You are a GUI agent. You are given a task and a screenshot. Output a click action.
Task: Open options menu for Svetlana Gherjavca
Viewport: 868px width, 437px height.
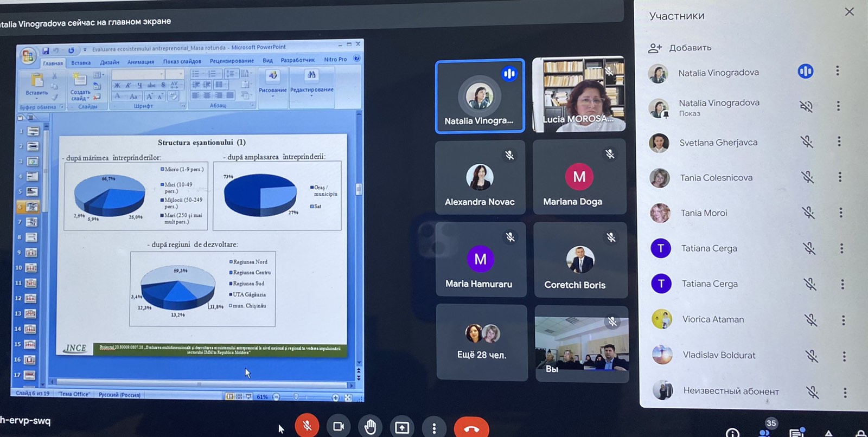[x=839, y=142]
